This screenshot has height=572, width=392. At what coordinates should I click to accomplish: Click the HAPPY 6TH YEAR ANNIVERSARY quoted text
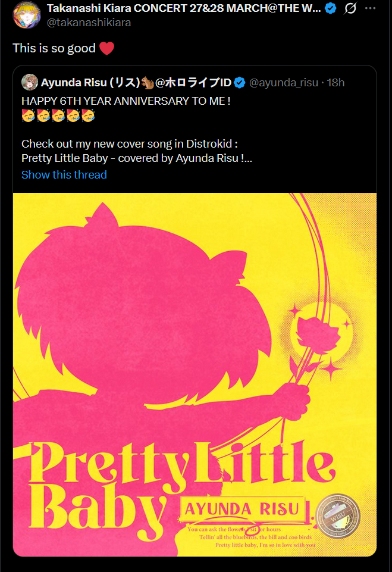pos(126,101)
